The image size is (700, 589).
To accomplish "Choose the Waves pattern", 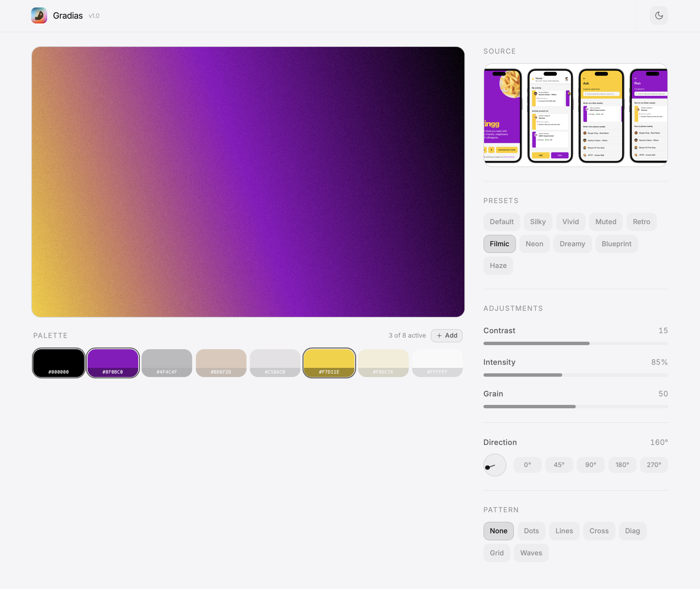I will [x=531, y=553].
